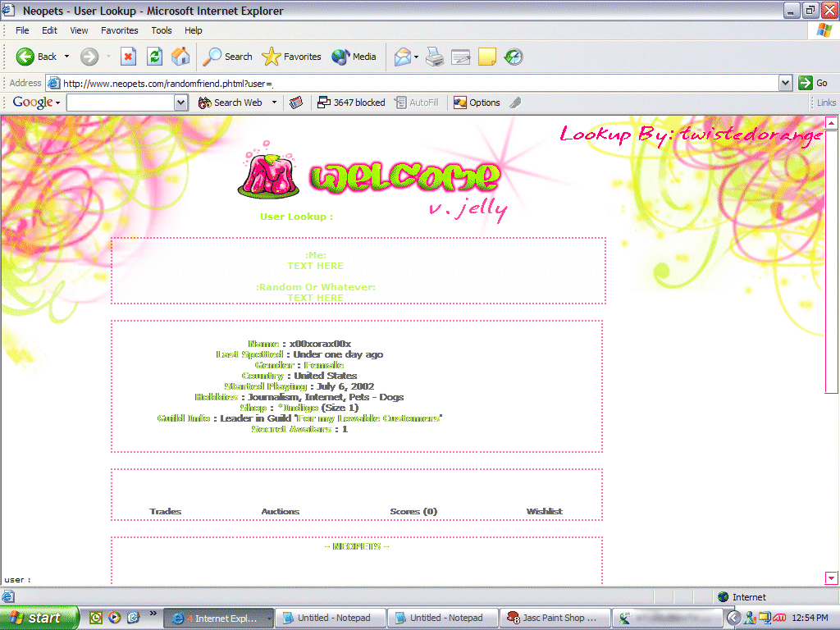The width and height of the screenshot is (840, 630).
Task: Open the Wishlist link
Action: pyautogui.click(x=545, y=512)
